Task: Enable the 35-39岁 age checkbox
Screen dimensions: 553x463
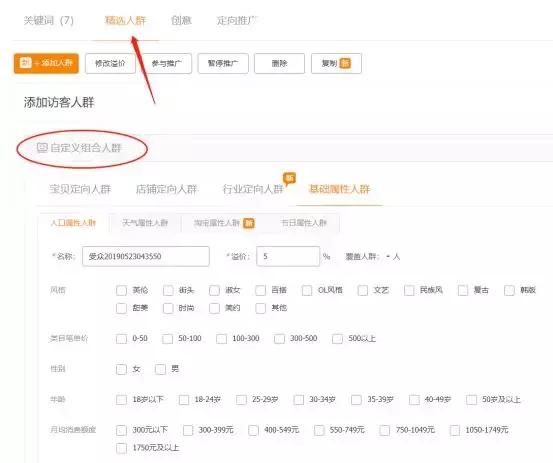Action: click(x=356, y=400)
